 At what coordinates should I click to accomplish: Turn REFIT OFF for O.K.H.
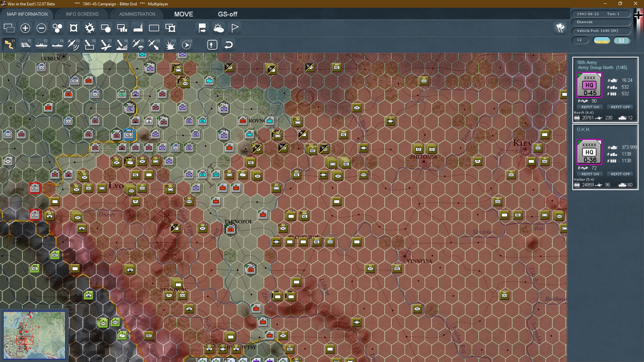(x=620, y=174)
